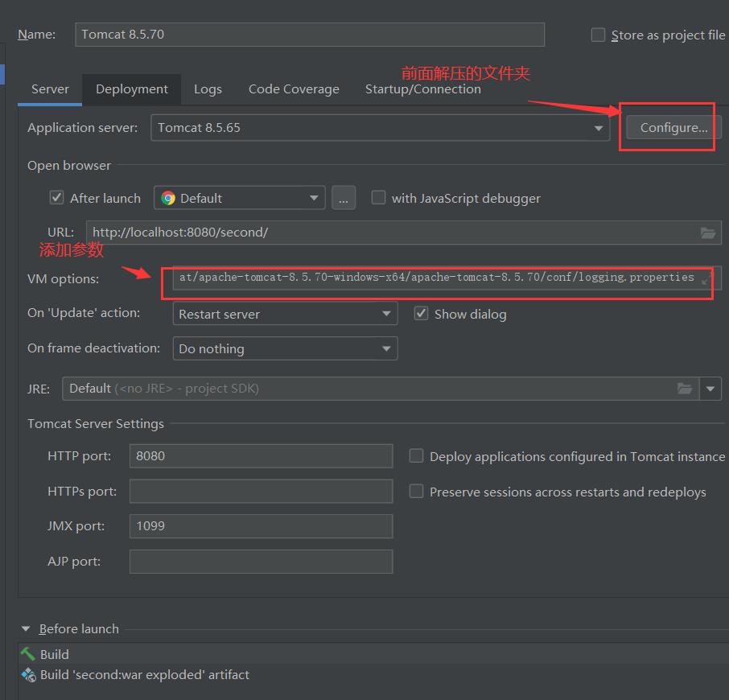Enable Preserve sessions across restarts and redeploys
Viewport: 729px width, 700px height.
(x=416, y=492)
